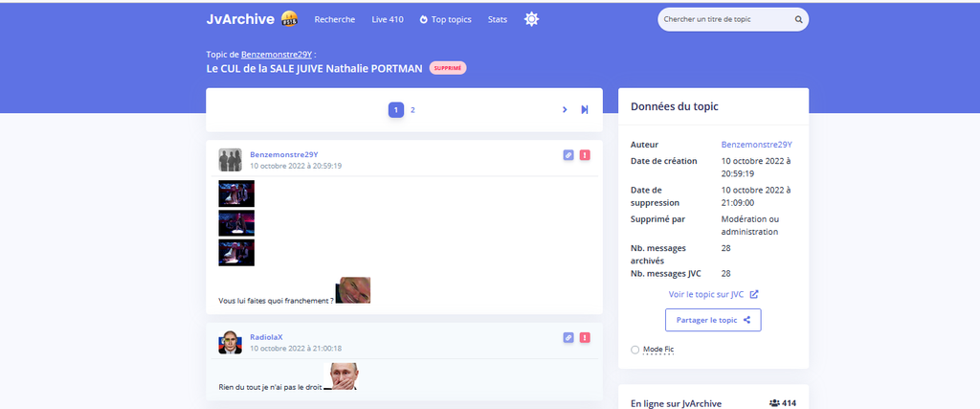The image size is (980, 409).
Task: Copy link icon on RadiolaX's message
Action: coord(568,337)
